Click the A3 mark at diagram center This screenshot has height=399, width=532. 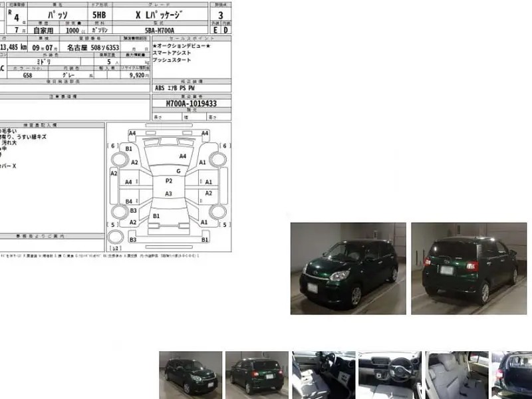click(169, 194)
